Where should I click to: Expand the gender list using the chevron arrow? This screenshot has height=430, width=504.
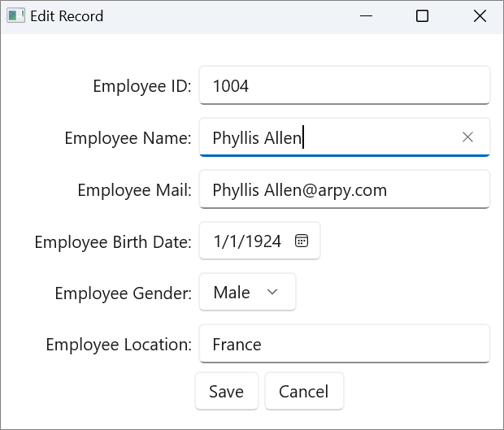(x=272, y=293)
